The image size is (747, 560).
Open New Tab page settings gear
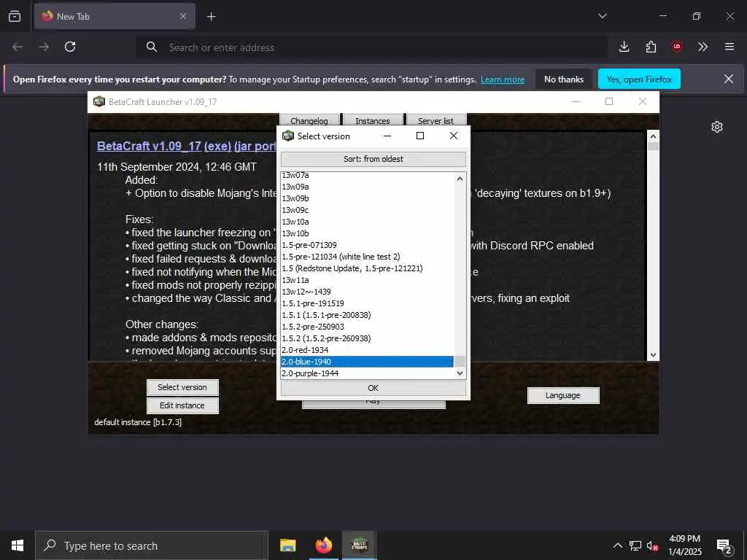717,127
